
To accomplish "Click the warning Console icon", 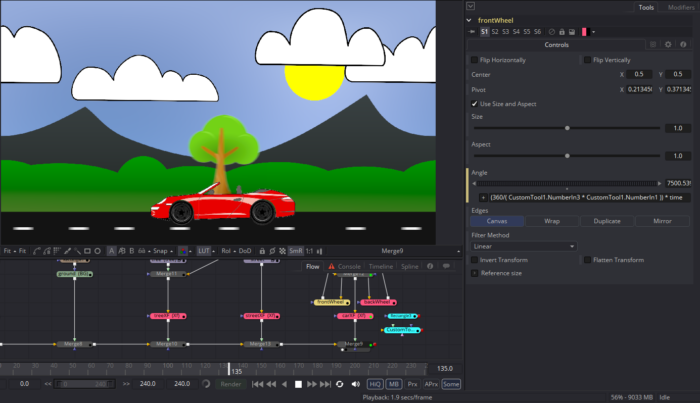I will pos(331,266).
